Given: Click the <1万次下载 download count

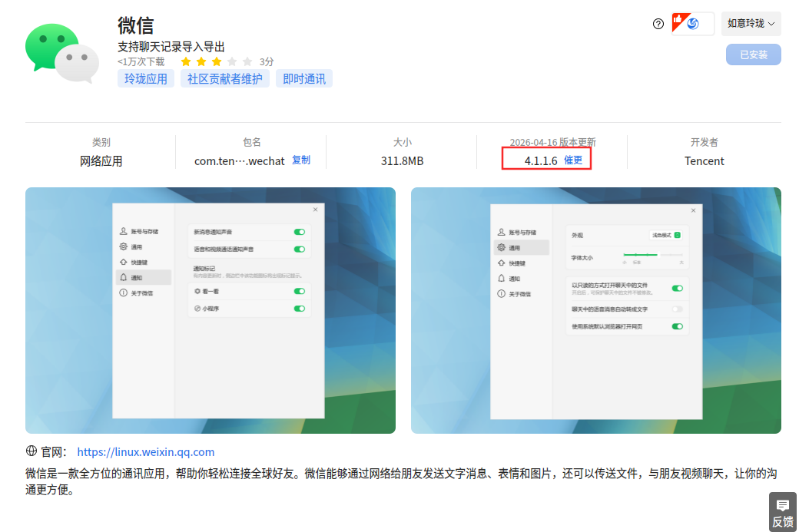Looking at the screenshot, I should point(141,61).
